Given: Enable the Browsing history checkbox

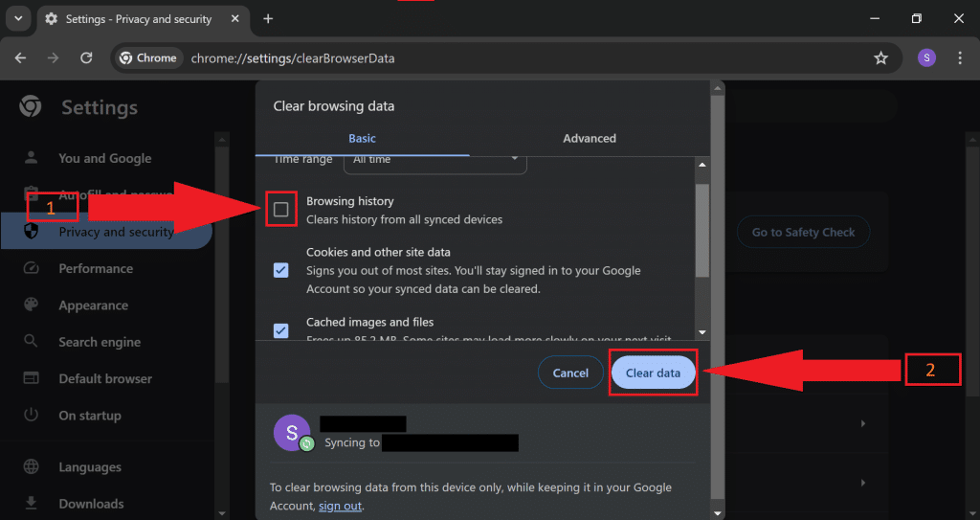Looking at the screenshot, I should [281, 210].
